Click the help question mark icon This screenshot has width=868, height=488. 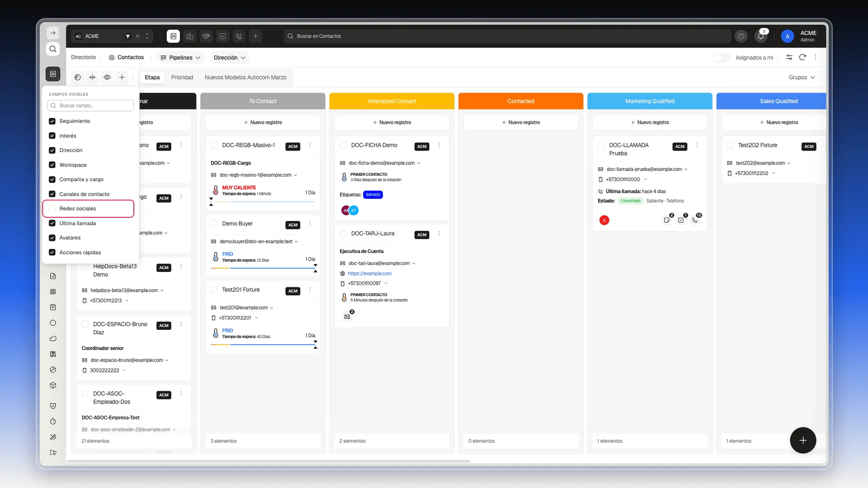click(x=741, y=36)
